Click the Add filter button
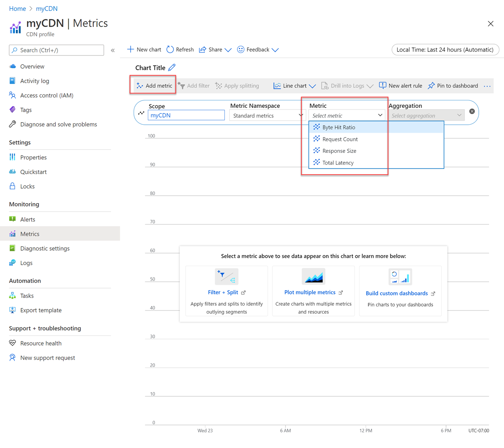504x448 pixels. (194, 86)
